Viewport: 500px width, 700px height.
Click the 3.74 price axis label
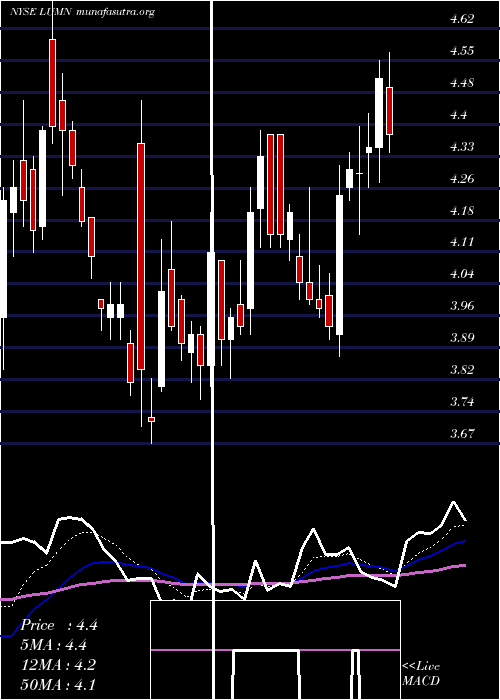[461, 402]
